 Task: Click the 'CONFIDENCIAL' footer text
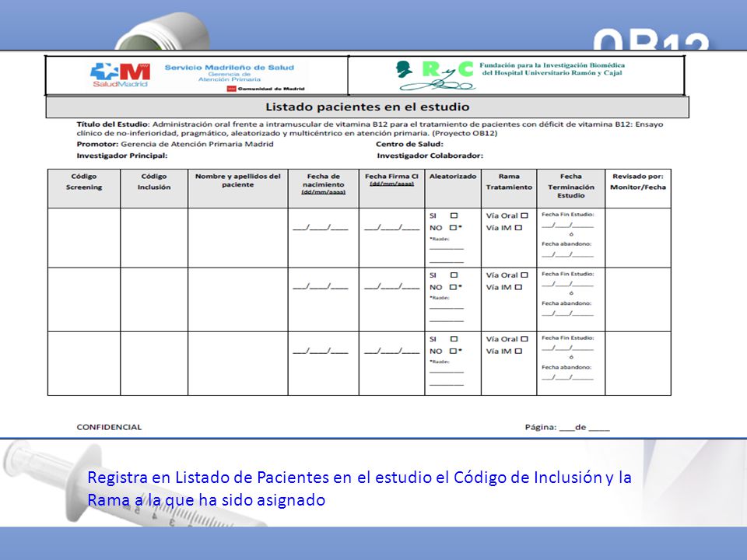109,427
